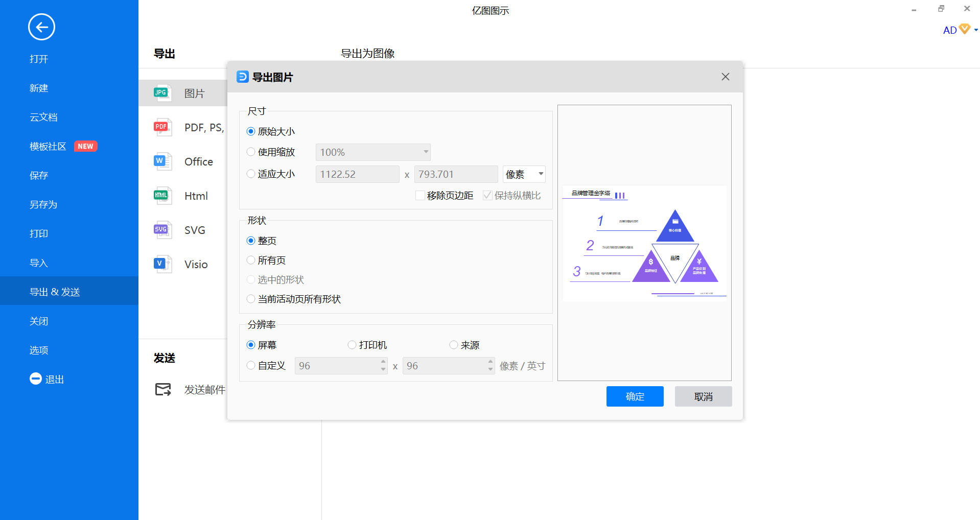
Task: Open the 新建 menu item
Action: [39, 88]
